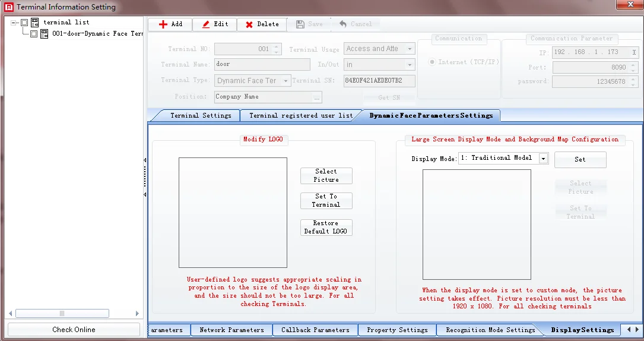Check the 001-door terminal checkbox
Viewport: 644px width, 341px height.
click(x=34, y=34)
